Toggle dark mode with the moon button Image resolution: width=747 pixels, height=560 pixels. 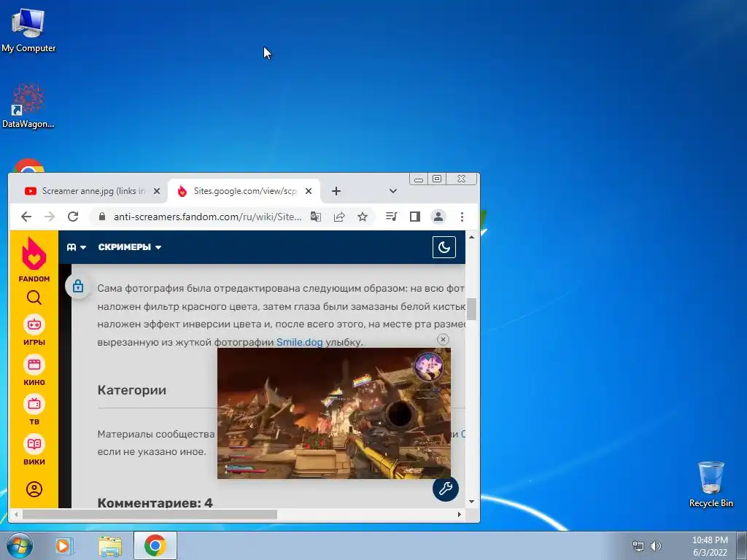444,247
